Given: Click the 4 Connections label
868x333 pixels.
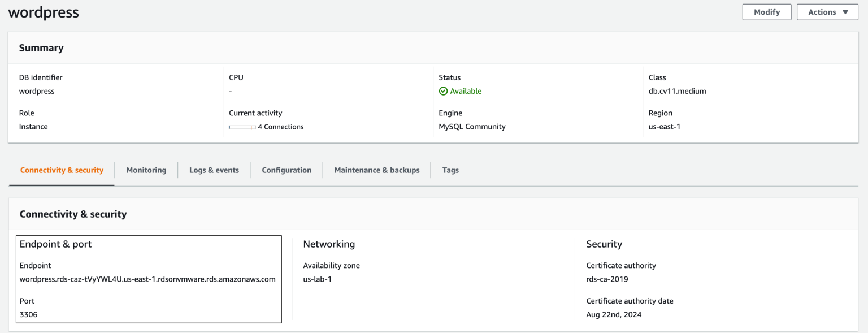Looking at the screenshot, I should click(281, 127).
